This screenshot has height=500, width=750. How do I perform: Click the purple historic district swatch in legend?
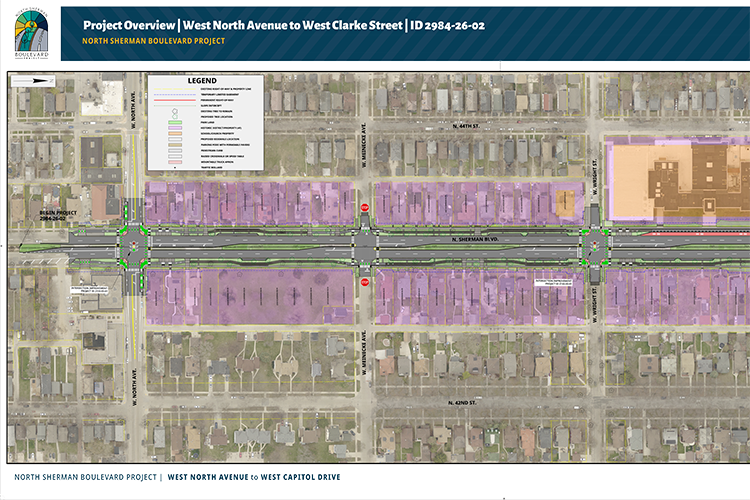click(x=175, y=128)
